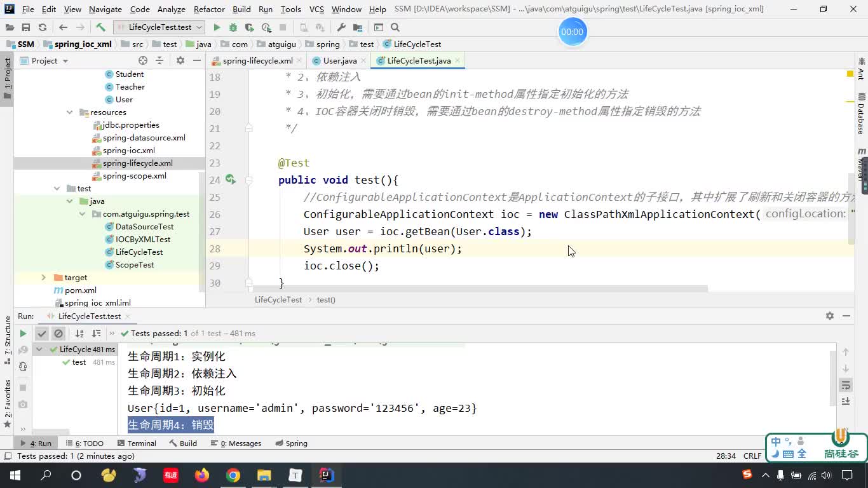Click spring_ioc_xml in the navigation bar

point(77,44)
